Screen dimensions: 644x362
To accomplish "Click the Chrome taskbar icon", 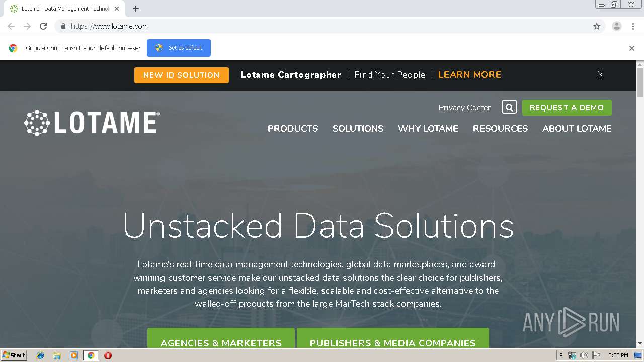I will pyautogui.click(x=91, y=355).
